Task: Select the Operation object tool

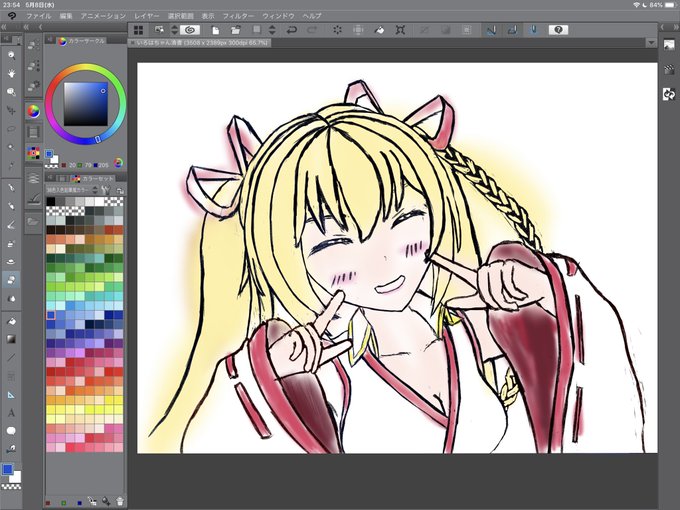Action: 11,92
